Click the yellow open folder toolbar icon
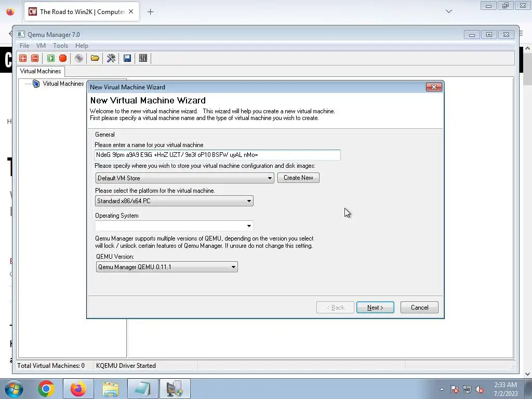The height and width of the screenshot is (399, 532). [x=95, y=58]
